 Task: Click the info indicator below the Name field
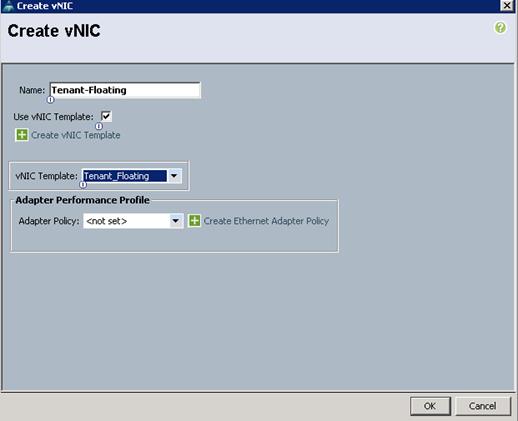pyautogui.click(x=50, y=99)
